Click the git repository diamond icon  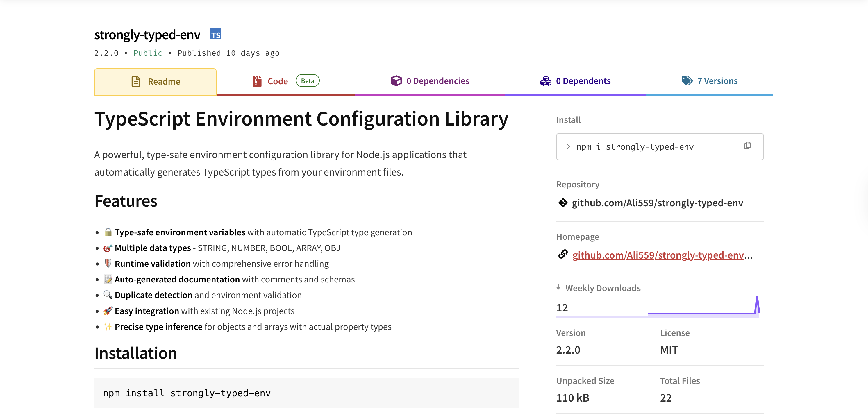tap(563, 203)
